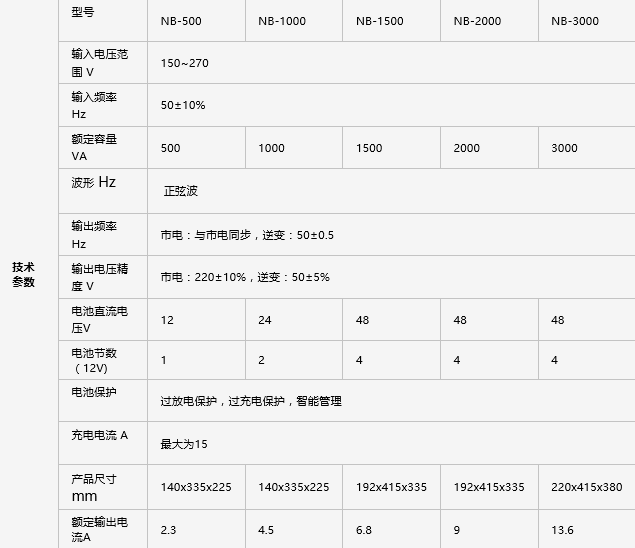This screenshot has height=548, width=635.
Task: Click the 1500 rated capacity cell
Action: point(369,148)
